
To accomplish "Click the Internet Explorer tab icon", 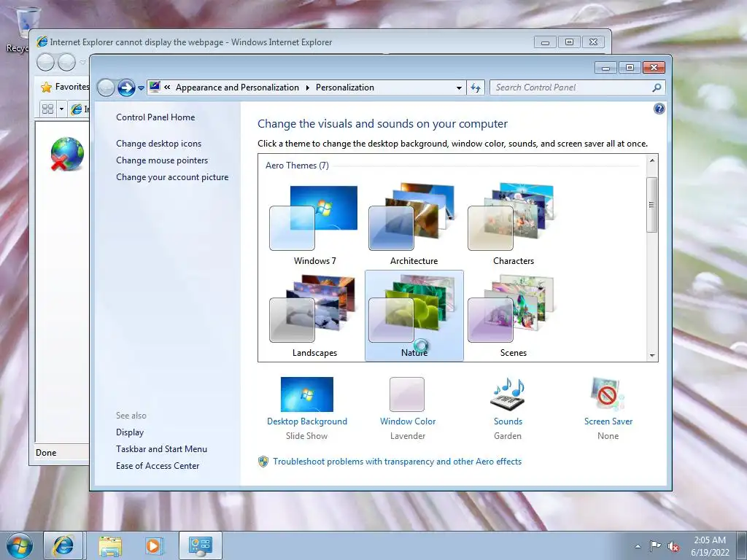I will [x=76, y=109].
